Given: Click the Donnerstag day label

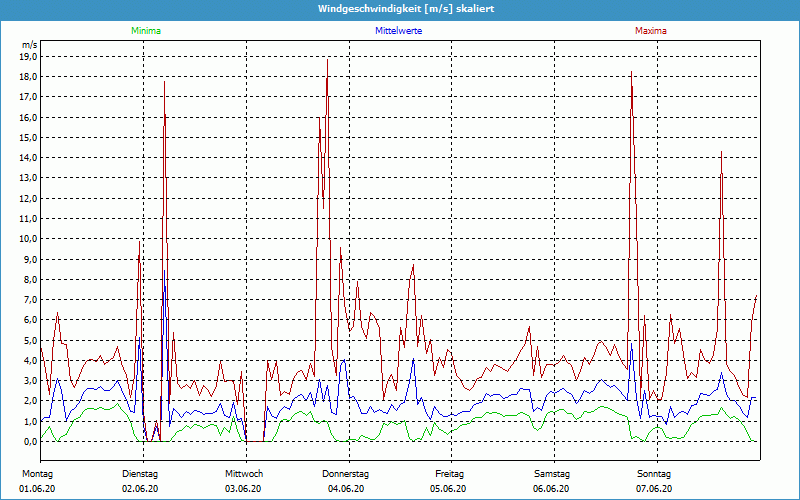Looking at the screenshot, I should (345, 474).
